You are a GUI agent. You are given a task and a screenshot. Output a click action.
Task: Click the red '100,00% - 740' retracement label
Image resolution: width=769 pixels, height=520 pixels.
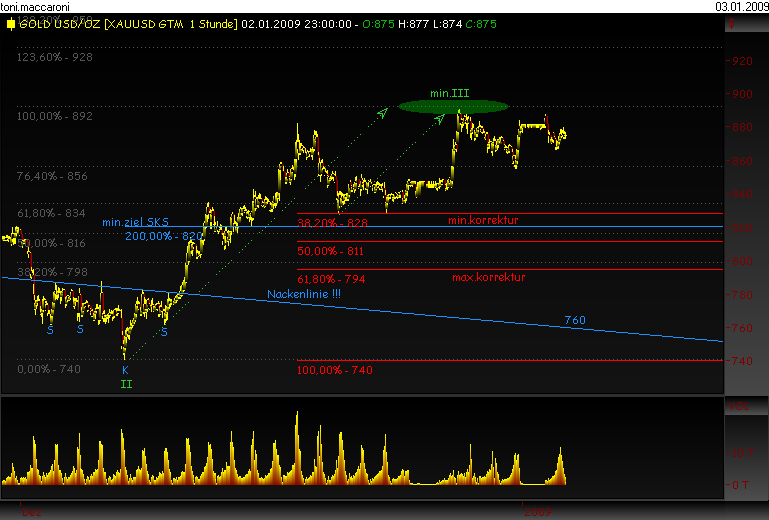click(x=335, y=370)
